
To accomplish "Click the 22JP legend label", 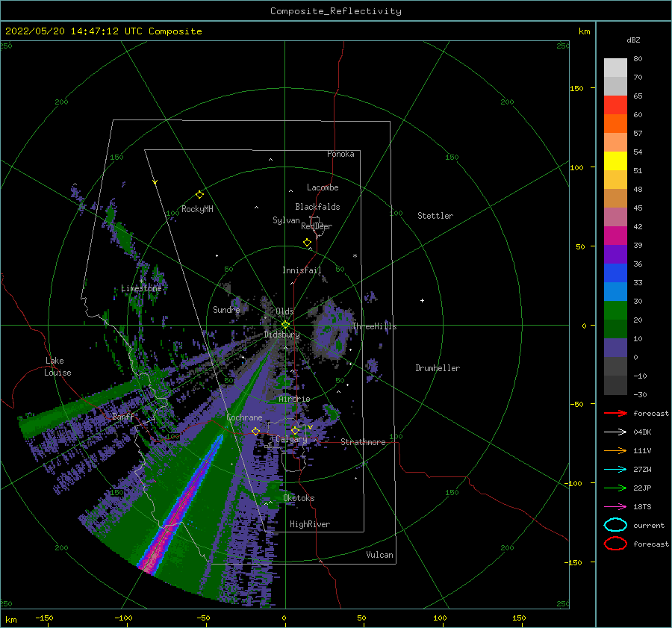I will 642,488.
